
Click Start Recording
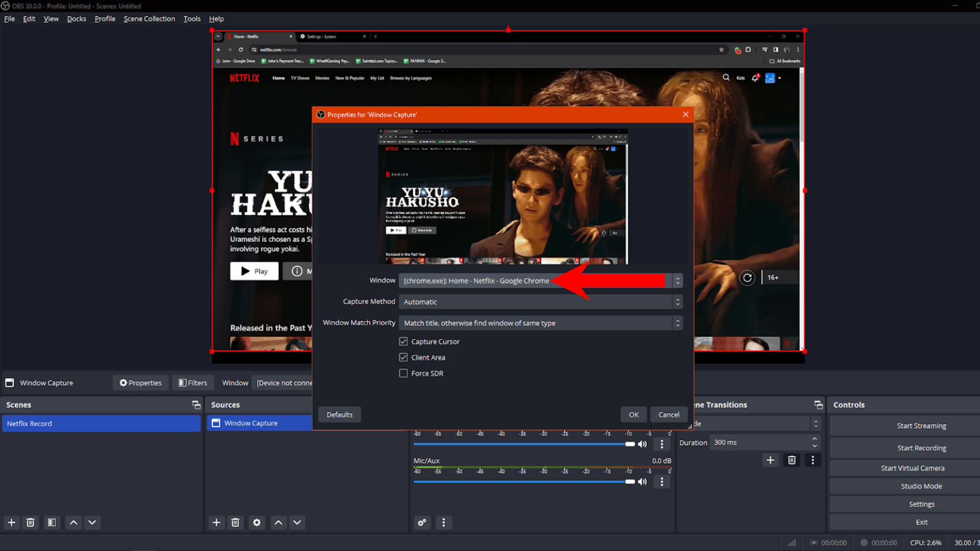921,448
